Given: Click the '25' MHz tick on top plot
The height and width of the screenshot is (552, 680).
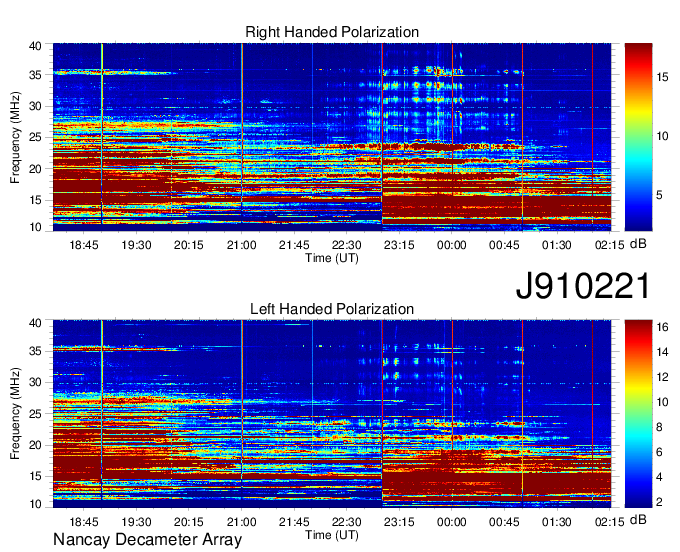Looking at the screenshot, I should coord(35,137).
